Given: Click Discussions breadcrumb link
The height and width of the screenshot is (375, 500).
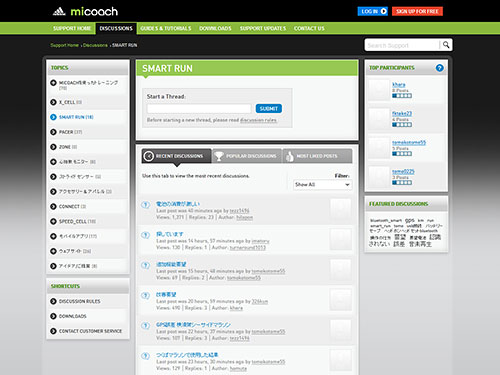Looking at the screenshot, I should tap(95, 45).
